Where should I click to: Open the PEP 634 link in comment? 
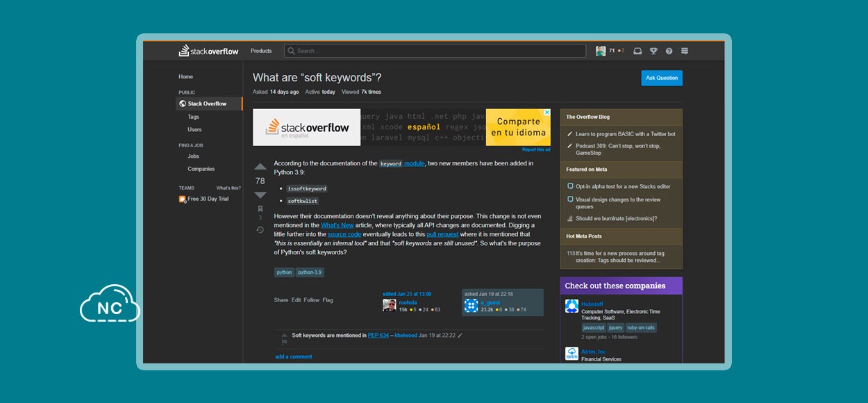pyautogui.click(x=378, y=335)
